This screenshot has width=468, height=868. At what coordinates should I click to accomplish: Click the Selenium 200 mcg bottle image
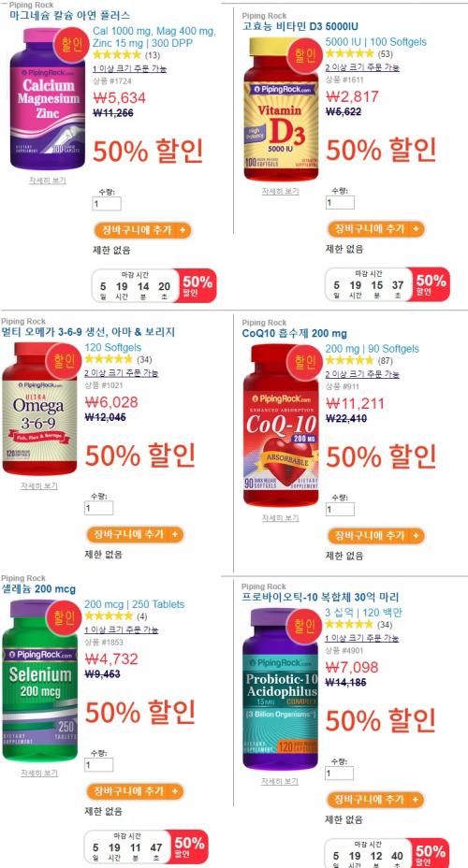40,680
